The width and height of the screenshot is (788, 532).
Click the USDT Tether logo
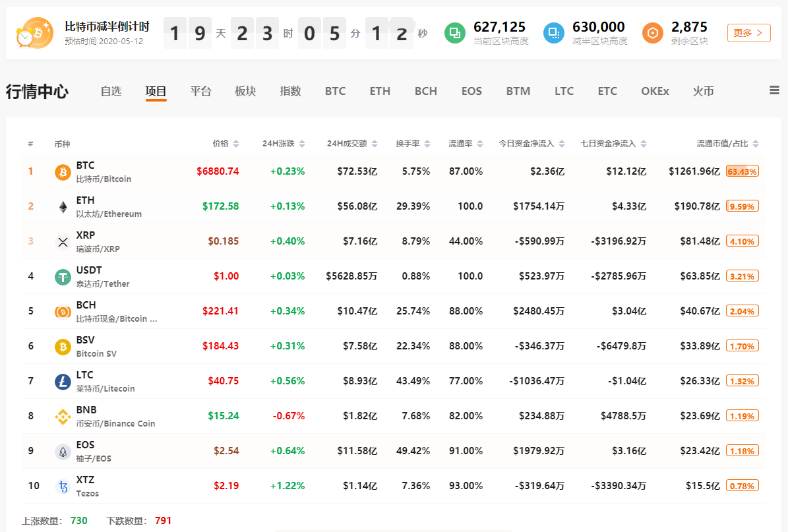click(63, 277)
